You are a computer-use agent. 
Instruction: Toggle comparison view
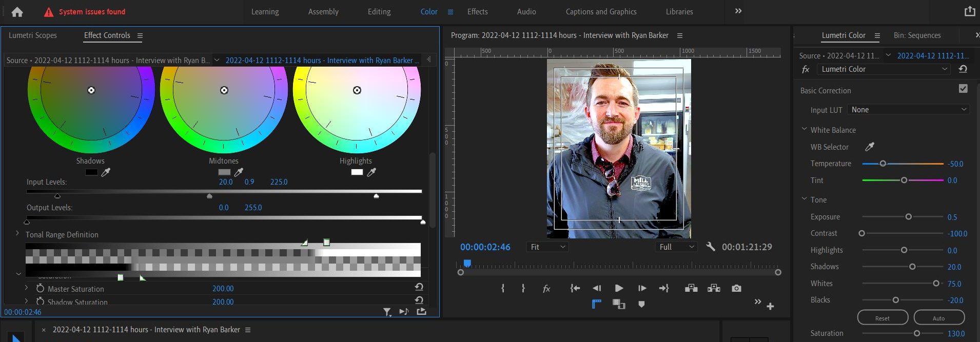pyautogui.click(x=619, y=305)
